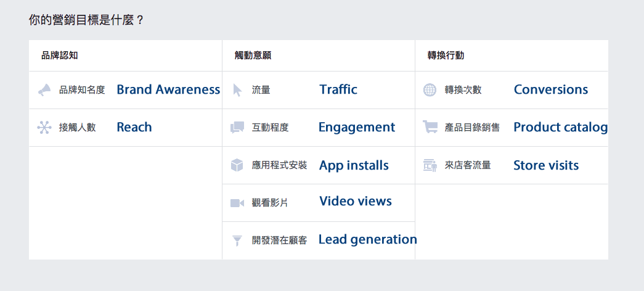Select 應用程式安裝 objective
Screen dimensions: 644x291
pyautogui.click(x=280, y=165)
